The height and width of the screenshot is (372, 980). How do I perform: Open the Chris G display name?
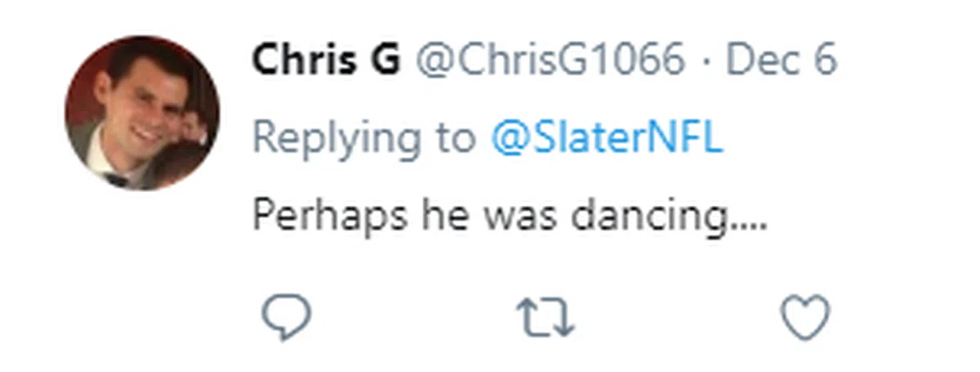pyautogui.click(x=326, y=61)
